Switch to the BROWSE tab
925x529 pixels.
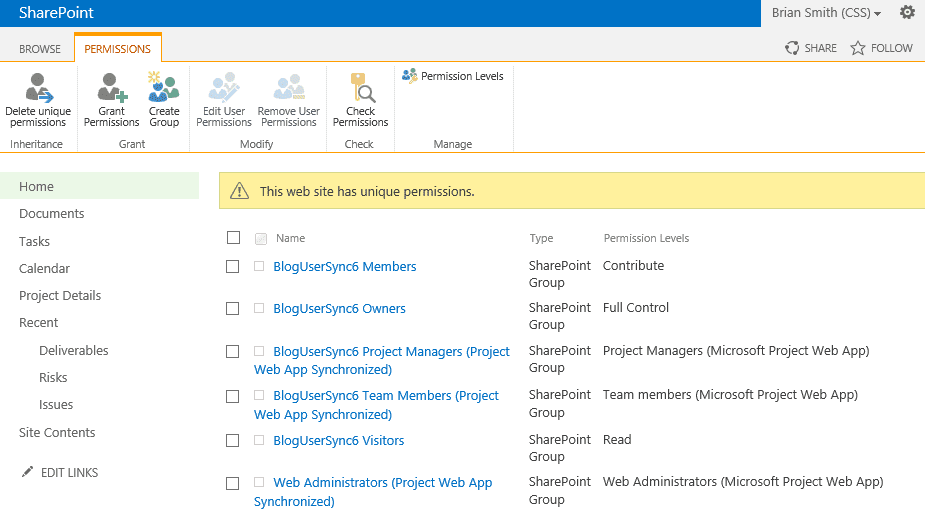pos(40,49)
